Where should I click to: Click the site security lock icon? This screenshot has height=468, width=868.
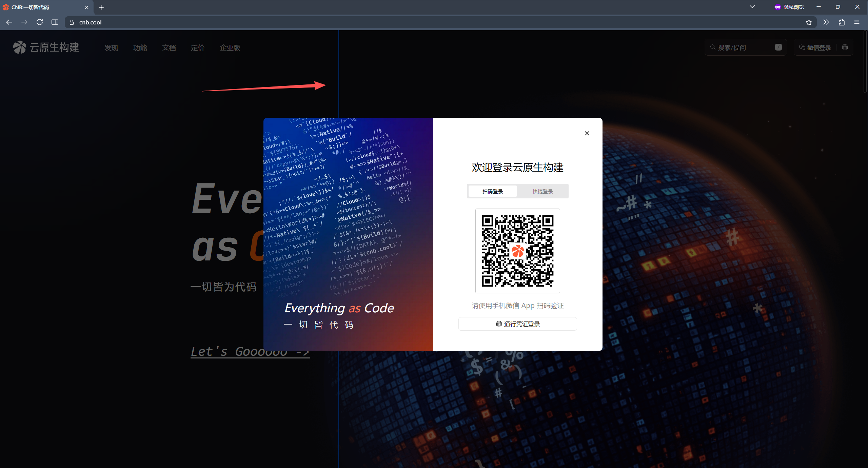tap(71, 22)
